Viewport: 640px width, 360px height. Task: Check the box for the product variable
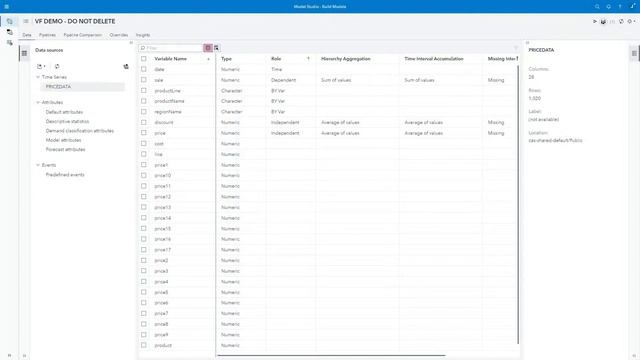[x=144, y=345]
